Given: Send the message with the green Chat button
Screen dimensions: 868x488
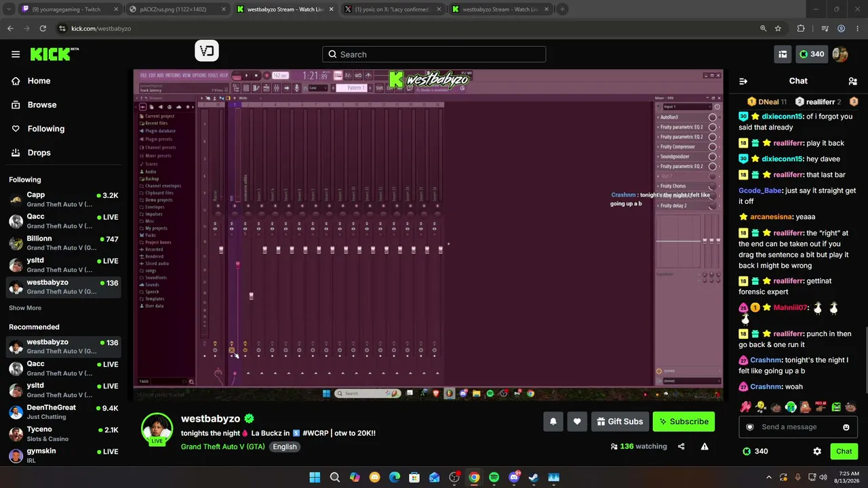Looking at the screenshot, I should coord(844,451).
